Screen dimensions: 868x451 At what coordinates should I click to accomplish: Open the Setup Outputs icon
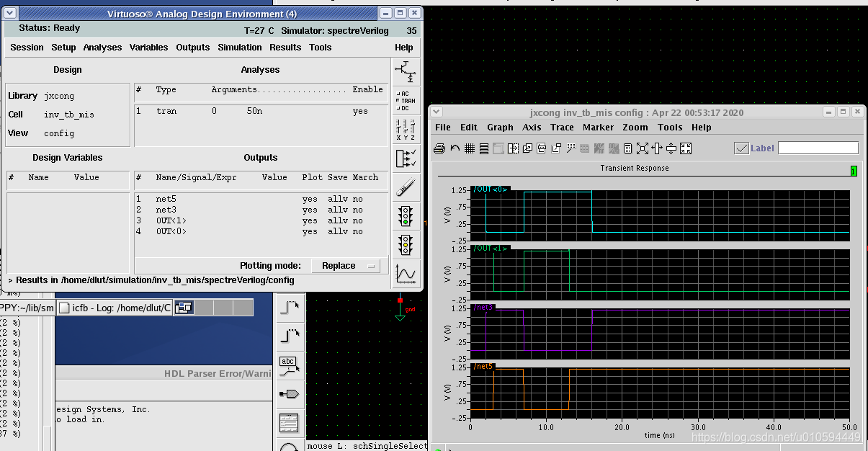[406, 158]
